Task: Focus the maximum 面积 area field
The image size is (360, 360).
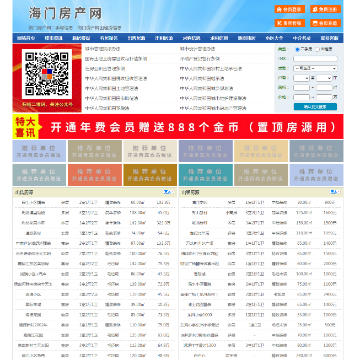Action: pyautogui.click(x=324, y=88)
